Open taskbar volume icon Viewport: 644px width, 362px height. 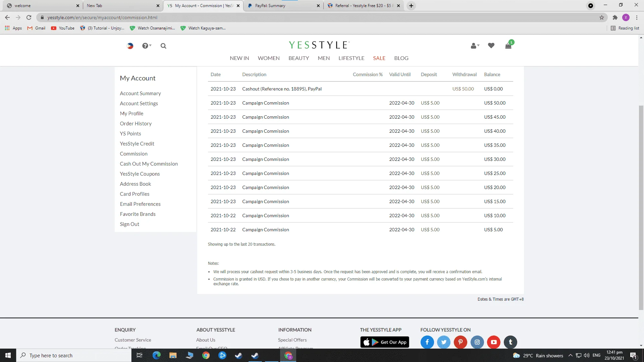pos(587,355)
